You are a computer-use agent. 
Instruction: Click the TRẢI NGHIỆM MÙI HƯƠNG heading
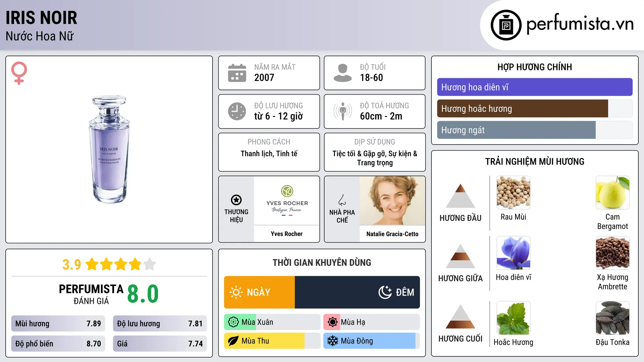[535, 162]
